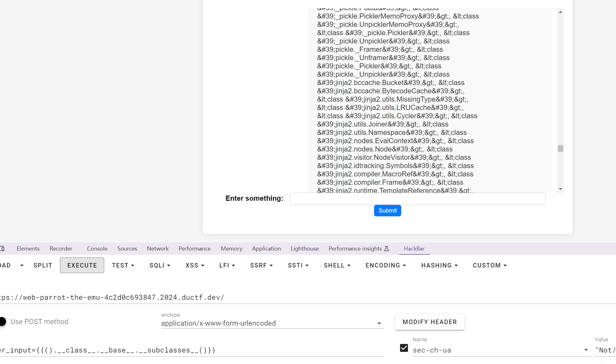Click the output box scrollbar thumb
The image size is (616, 364).
(x=560, y=149)
